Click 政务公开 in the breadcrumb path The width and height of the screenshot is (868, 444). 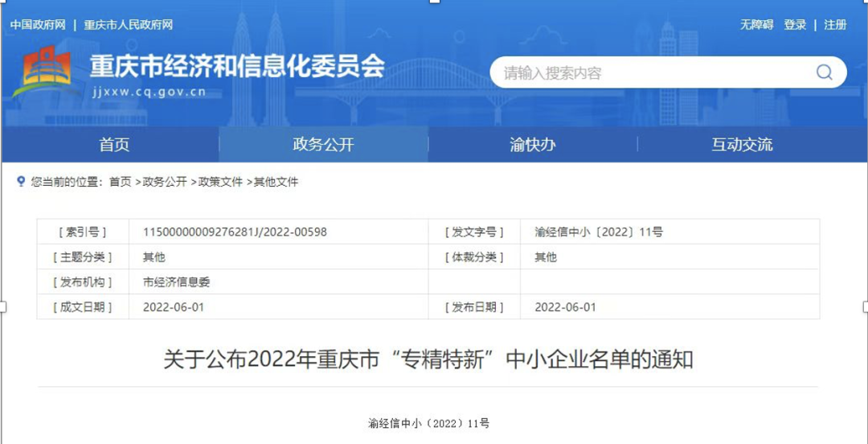(x=165, y=182)
